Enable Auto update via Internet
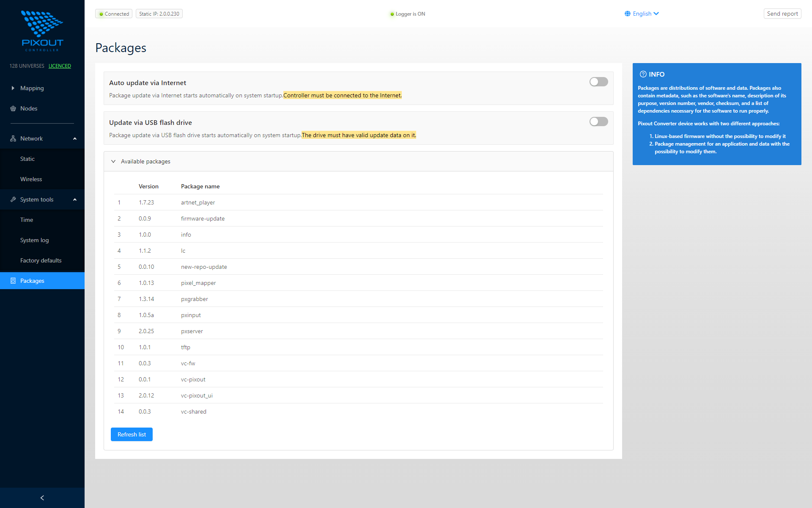812x508 pixels. [x=598, y=82]
